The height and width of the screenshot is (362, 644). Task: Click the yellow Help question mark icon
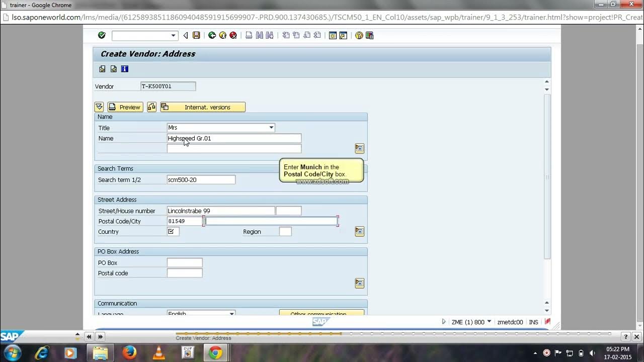tap(359, 35)
